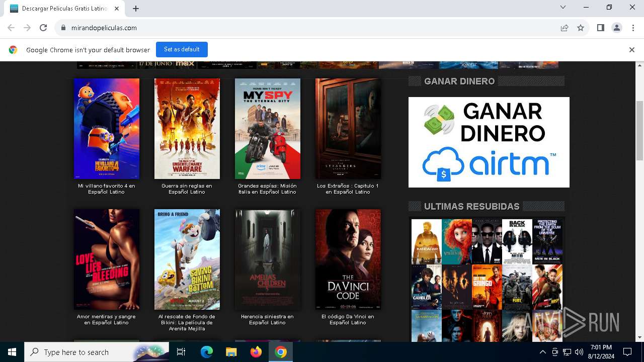The image size is (644, 362).
Task: Open El código Da Vinci title link
Action: [348, 320]
